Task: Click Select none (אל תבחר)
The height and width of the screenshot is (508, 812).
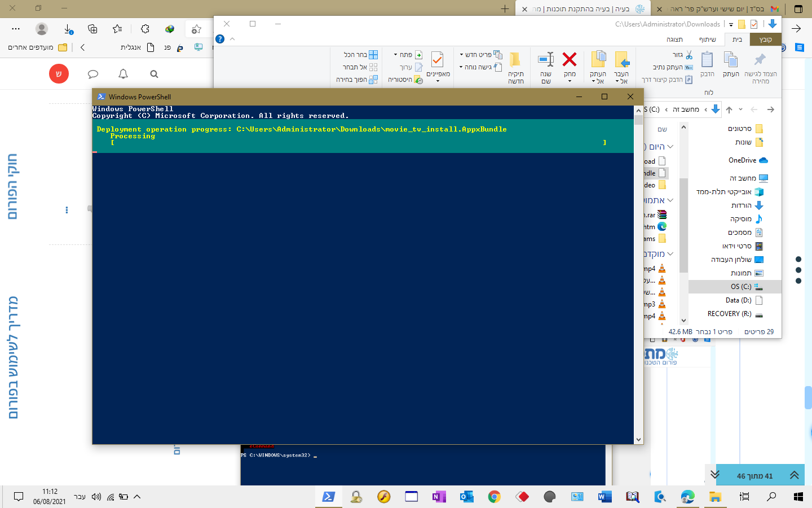Action: pyautogui.click(x=360, y=67)
